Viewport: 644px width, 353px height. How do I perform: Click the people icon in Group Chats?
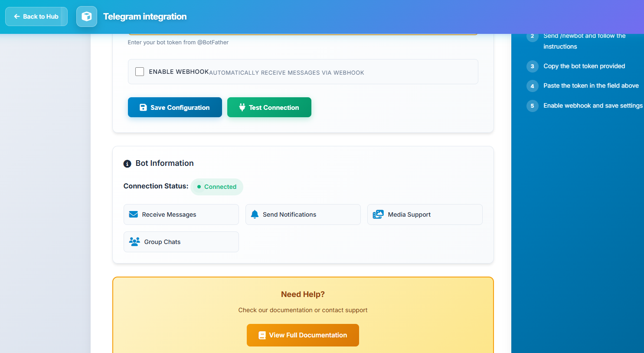click(134, 242)
